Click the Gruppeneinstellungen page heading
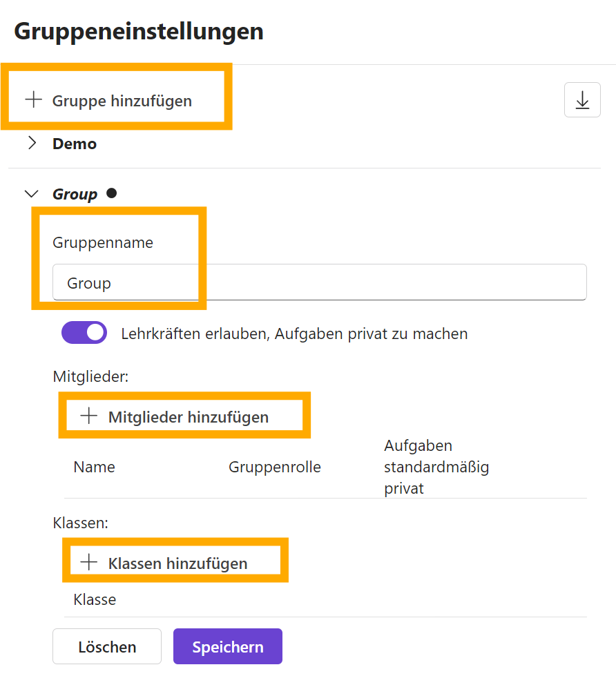Image resolution: width=616 pixels, height=676 pixels. pyautogui.click(x=139, y=31)
